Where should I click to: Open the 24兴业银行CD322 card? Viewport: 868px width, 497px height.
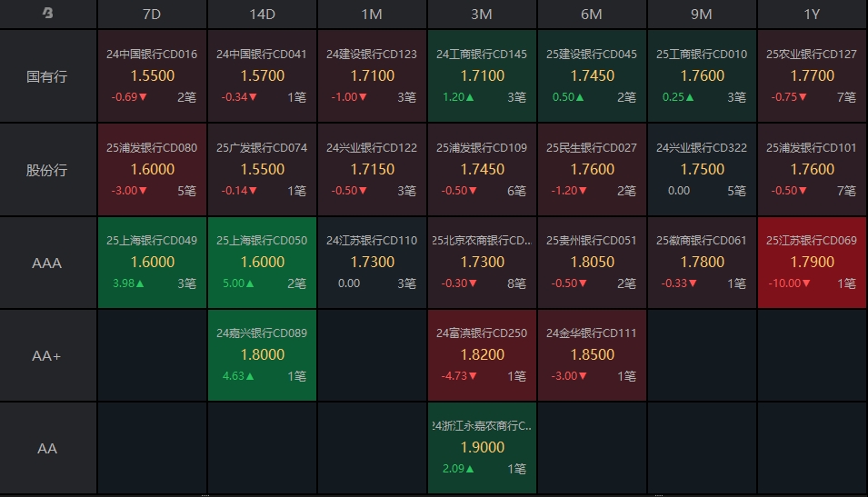click(702, 169)
